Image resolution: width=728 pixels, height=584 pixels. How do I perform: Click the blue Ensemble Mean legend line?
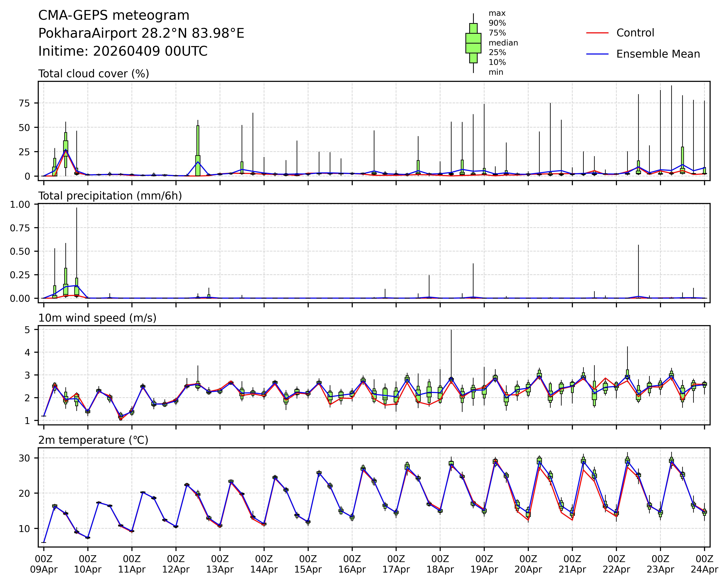coord(597,54)
